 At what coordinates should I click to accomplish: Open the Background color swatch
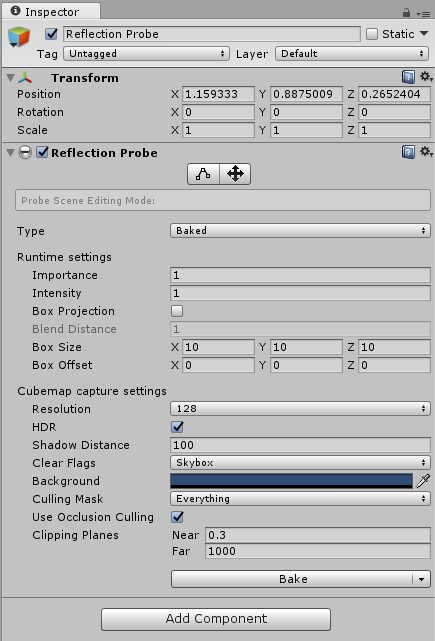pos(291,481)
